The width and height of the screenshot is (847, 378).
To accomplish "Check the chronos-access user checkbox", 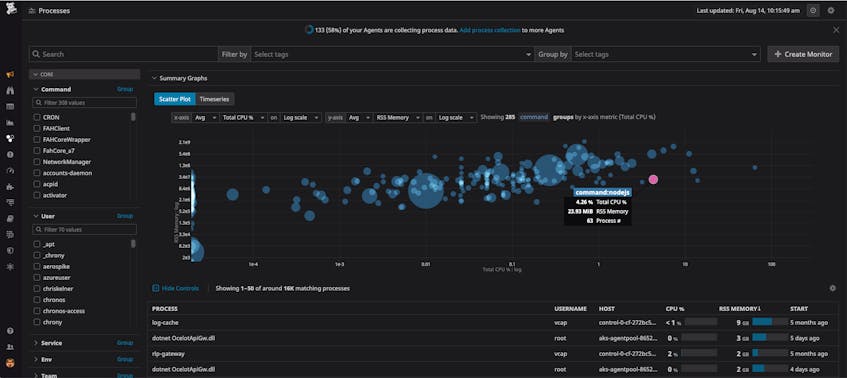I will 37,311.
